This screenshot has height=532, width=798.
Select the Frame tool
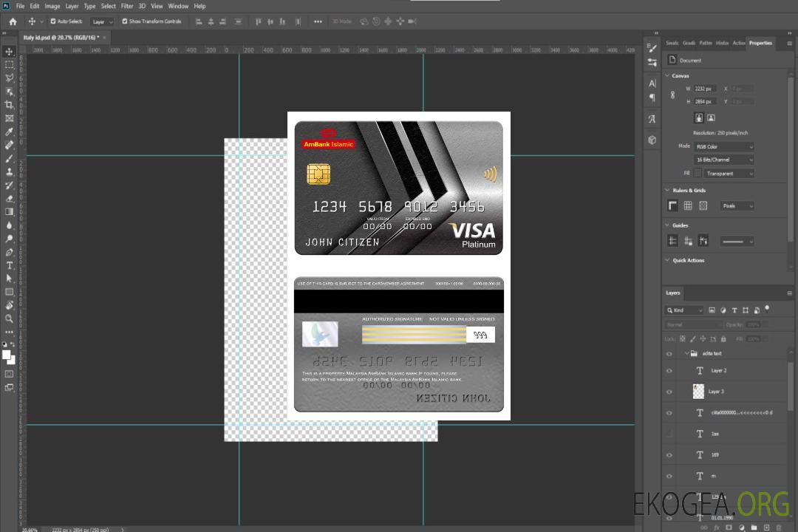point(9,118)
